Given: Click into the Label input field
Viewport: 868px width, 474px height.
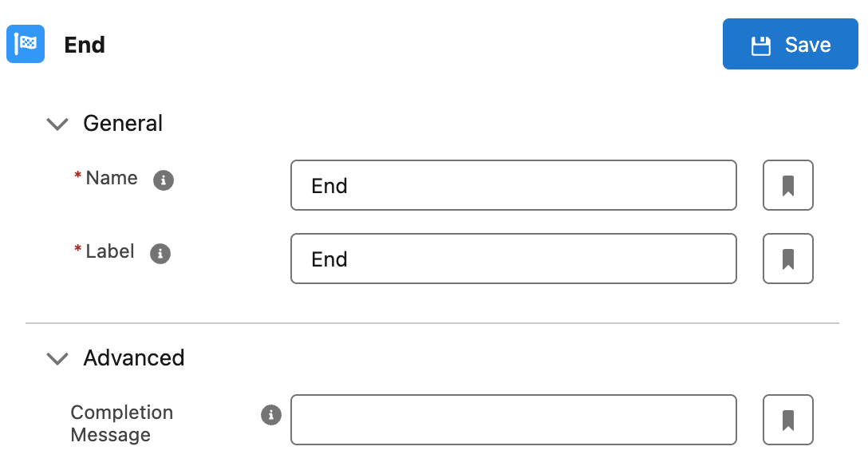Looking at the screenshot, I should click(514, 259).
